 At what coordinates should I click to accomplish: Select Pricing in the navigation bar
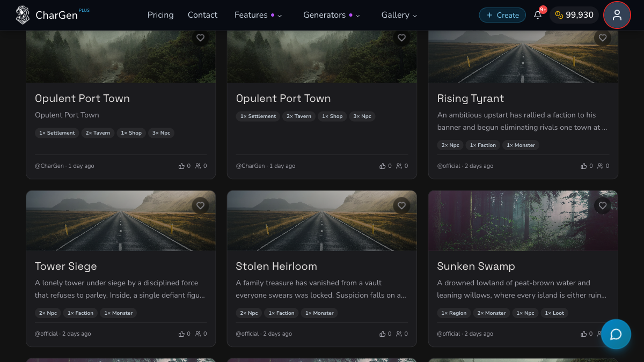[x=160, y=15]
